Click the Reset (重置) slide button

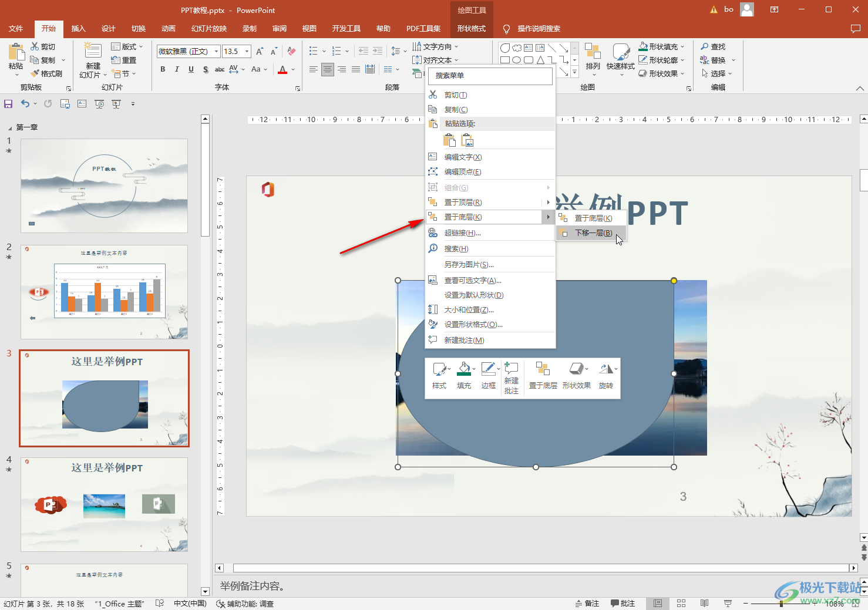(124, 60)
